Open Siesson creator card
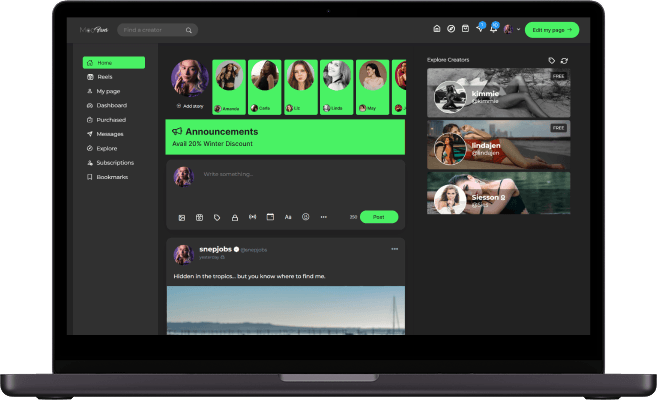 point(499,193)
